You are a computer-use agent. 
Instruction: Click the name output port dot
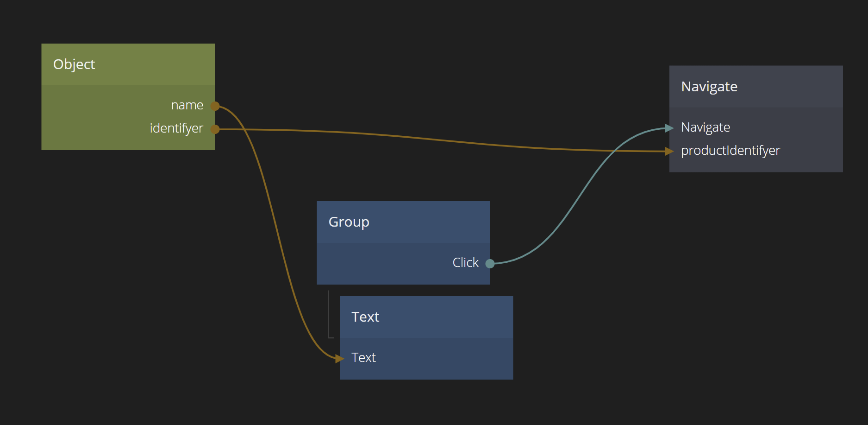(x=215, y=106)
